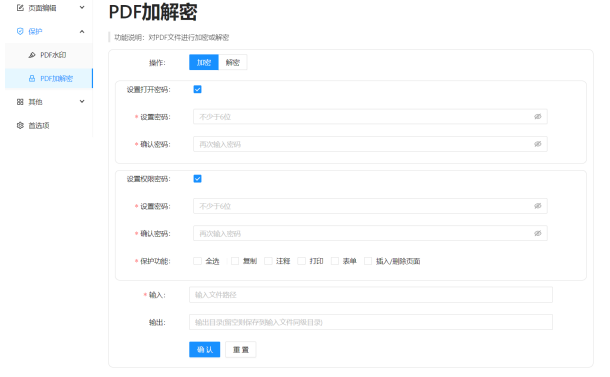Focus the open password 确认密码 input

[370, 144]
